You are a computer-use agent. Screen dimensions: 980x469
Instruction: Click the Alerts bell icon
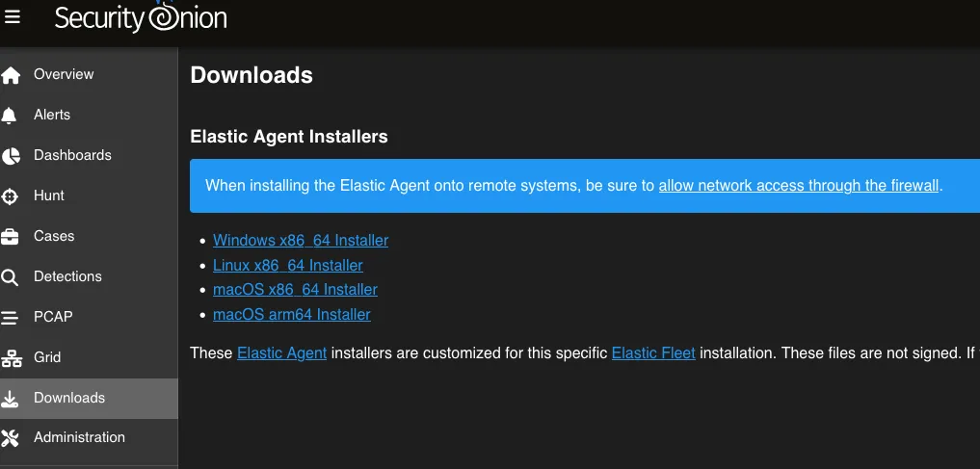tap(11, 116)
